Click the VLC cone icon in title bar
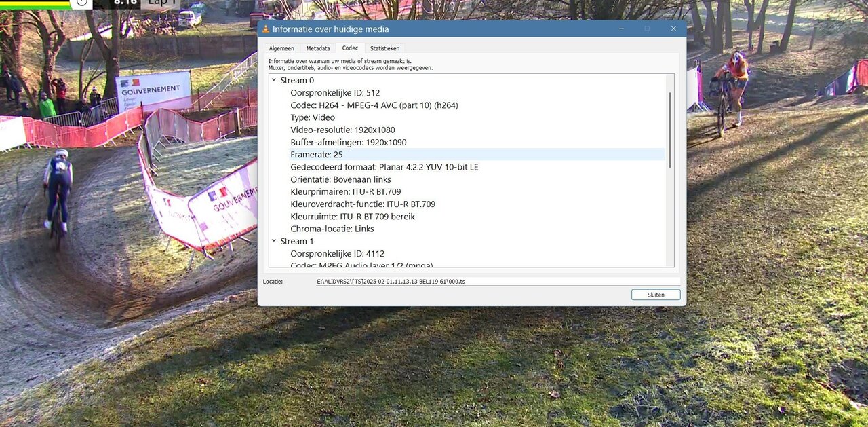This screenshot has height=427, width=868. coord(267,29)
